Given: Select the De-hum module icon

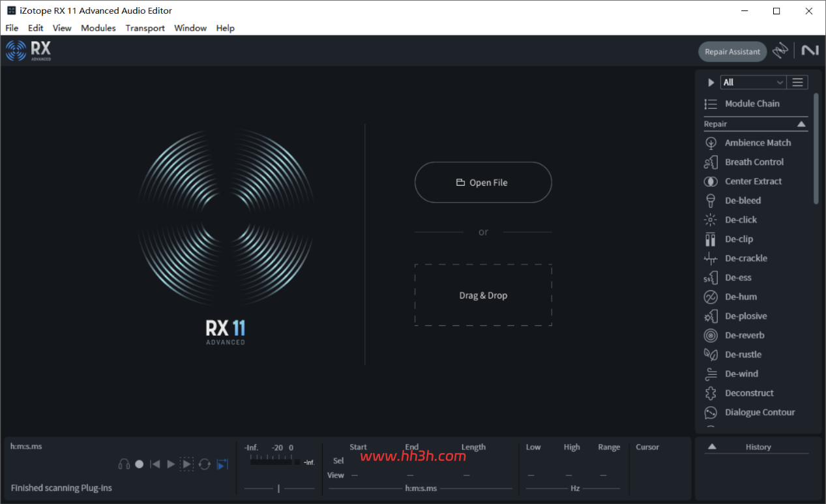Looking at the screenshot, I should pyautogui.click(x=711, y=297).
